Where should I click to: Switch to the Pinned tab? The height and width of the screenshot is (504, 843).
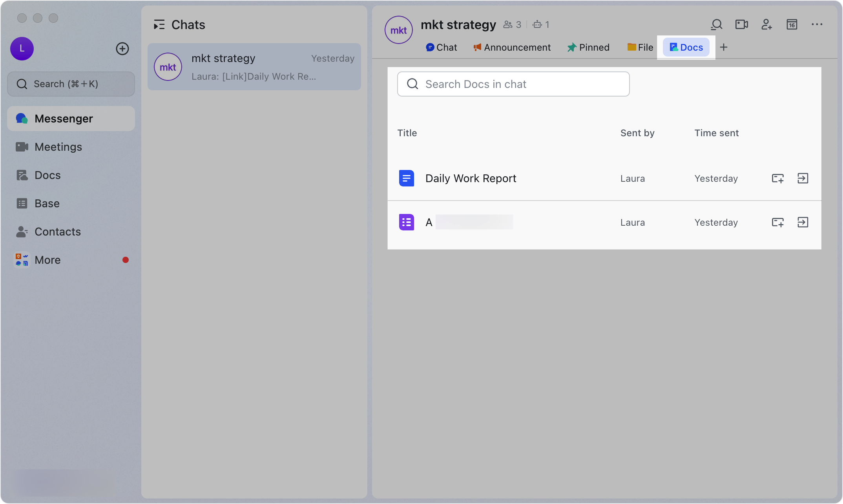[588, 47]
